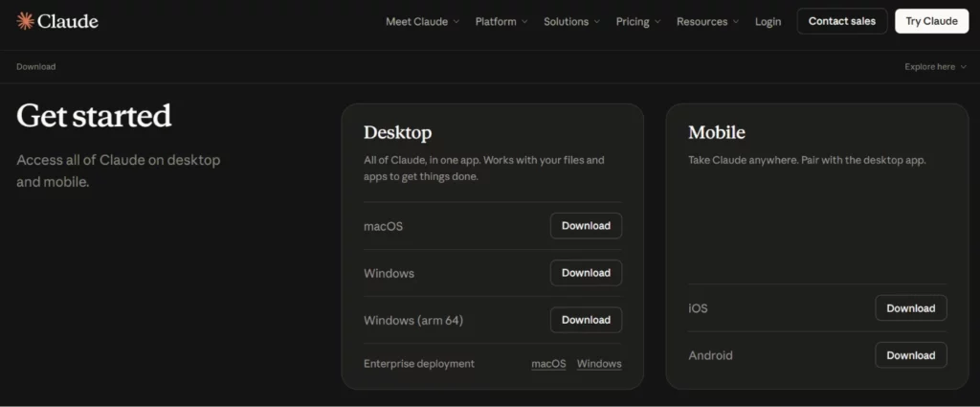Click the Try Claude button
This screenshot has width=980, height=407.
pyautogui.click(x=932, y=21)
